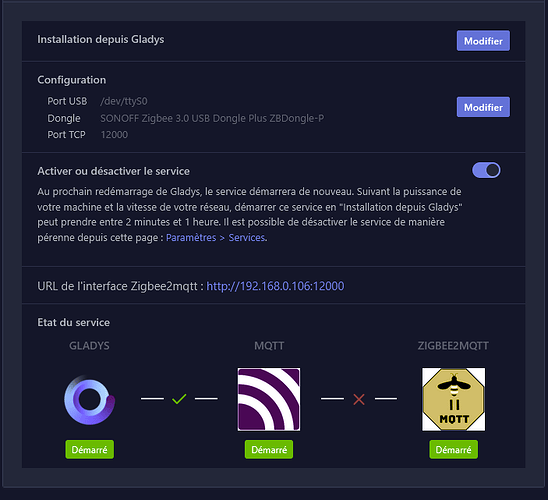The image size is (548, 500).
Task: Click Démarré badge under MQTT
Action: (x=269, y=449)
